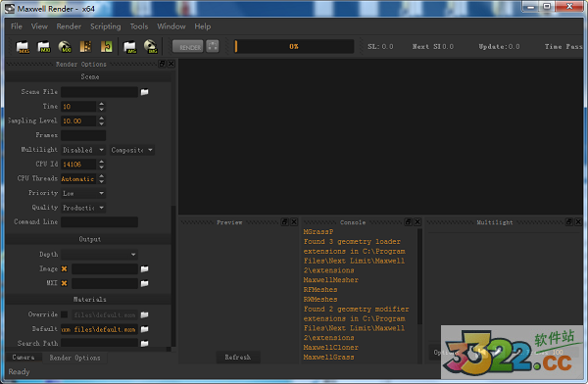Screen dimensions: 588x384
Task: Float the Preview panel
Action: coord(285,222)
